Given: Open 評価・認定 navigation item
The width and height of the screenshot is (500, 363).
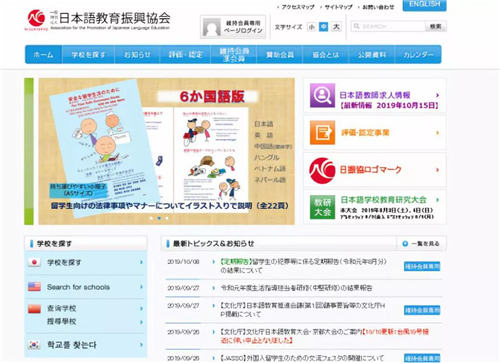Looking at the screenshot, I should pos(185,54).
